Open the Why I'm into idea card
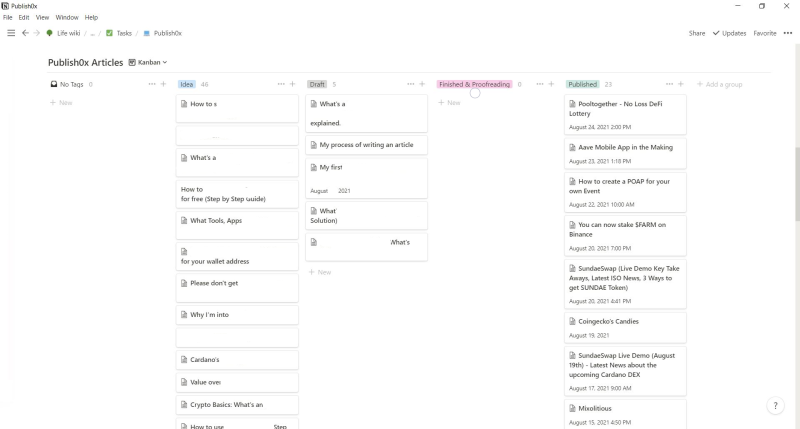 [x=237, y=315]
